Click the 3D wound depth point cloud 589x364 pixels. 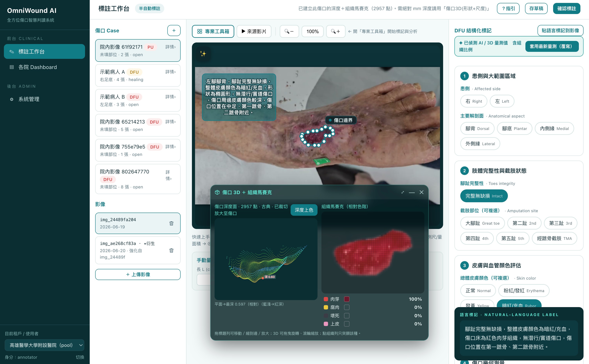(x=266, y=259)
